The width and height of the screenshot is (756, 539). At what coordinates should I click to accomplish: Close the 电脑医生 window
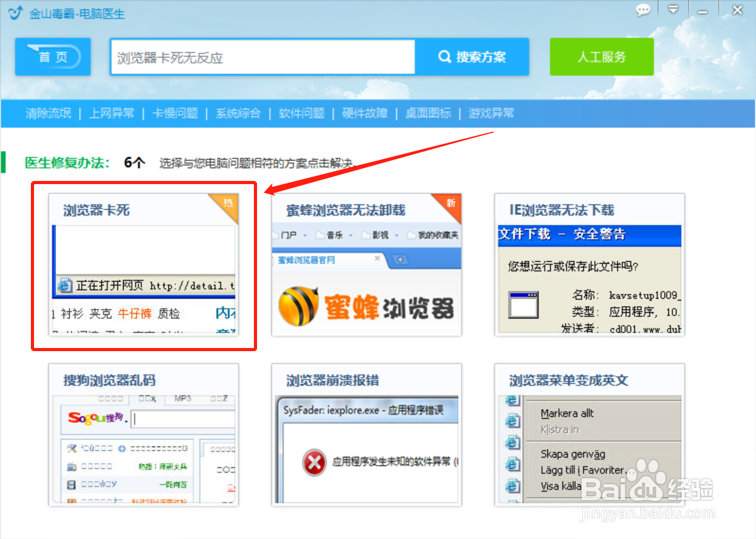(737, 10)
